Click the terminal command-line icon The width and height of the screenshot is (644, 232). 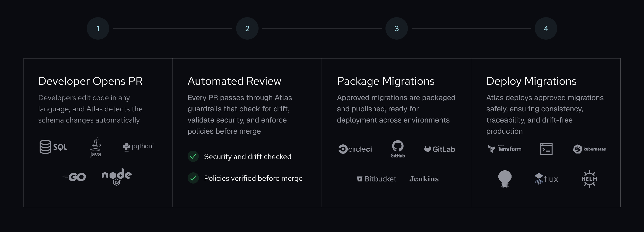[546, 149]
